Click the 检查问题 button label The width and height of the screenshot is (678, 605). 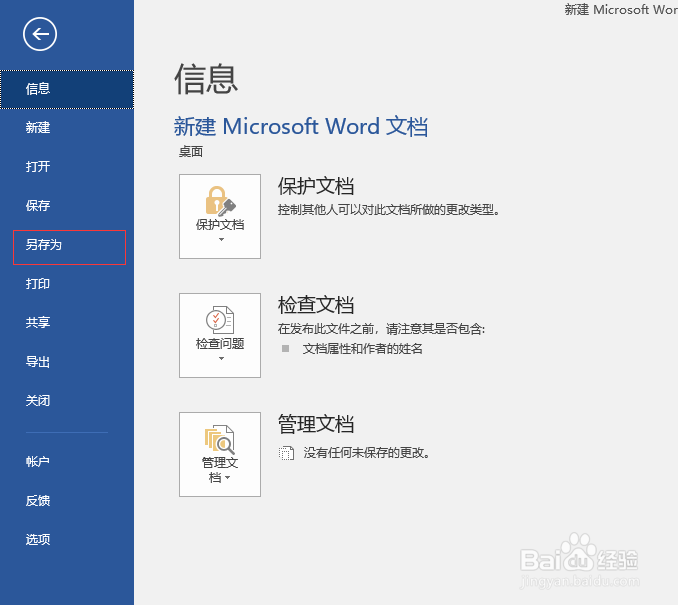tap(220, 344)
